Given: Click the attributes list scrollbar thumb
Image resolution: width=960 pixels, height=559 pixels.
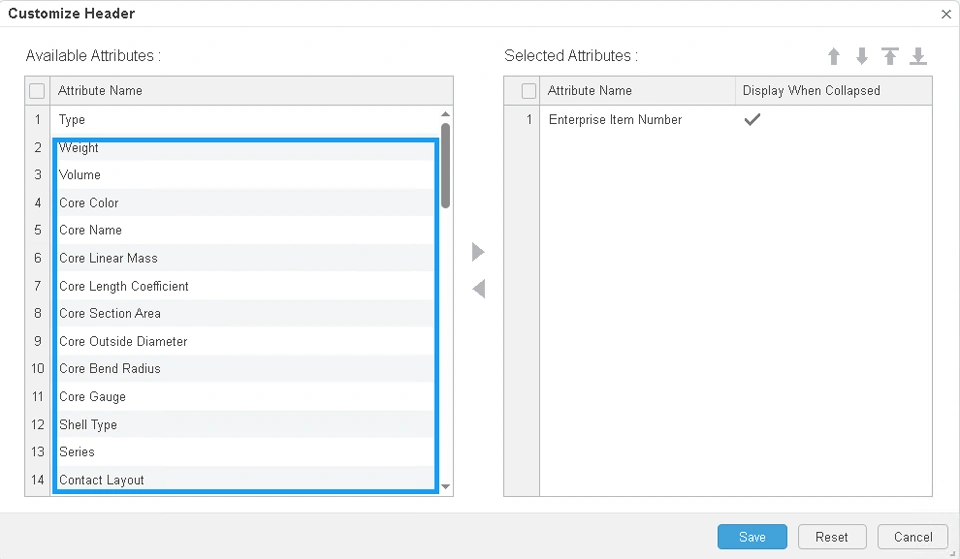Looking at the screenshot, I should pyautogui.click(x=445, y=165).
